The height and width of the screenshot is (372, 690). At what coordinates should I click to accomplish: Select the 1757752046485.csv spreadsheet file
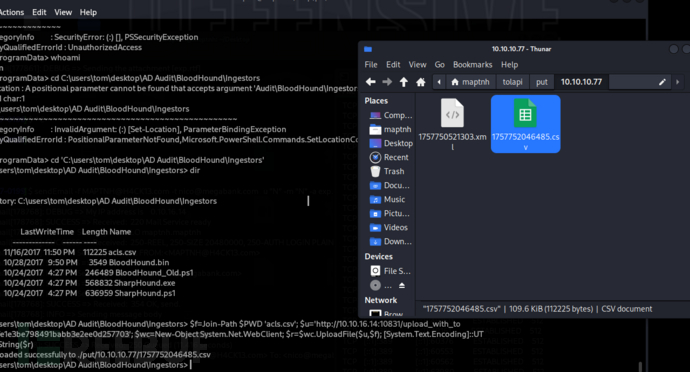click(x=525, y=124)
